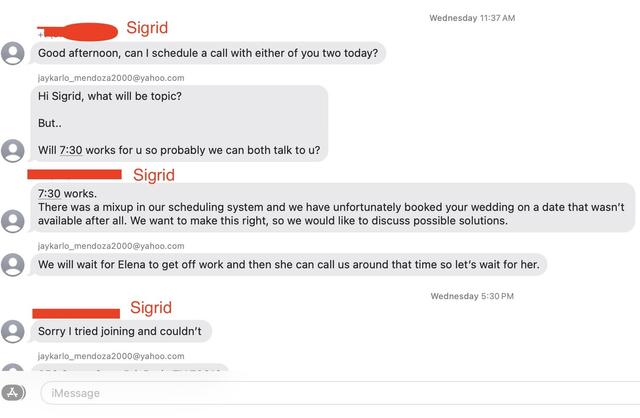The width and height of the screenshot is (640, 418).
Task: Click avatar beside scheduling mixup message
Action: [13, 221]
